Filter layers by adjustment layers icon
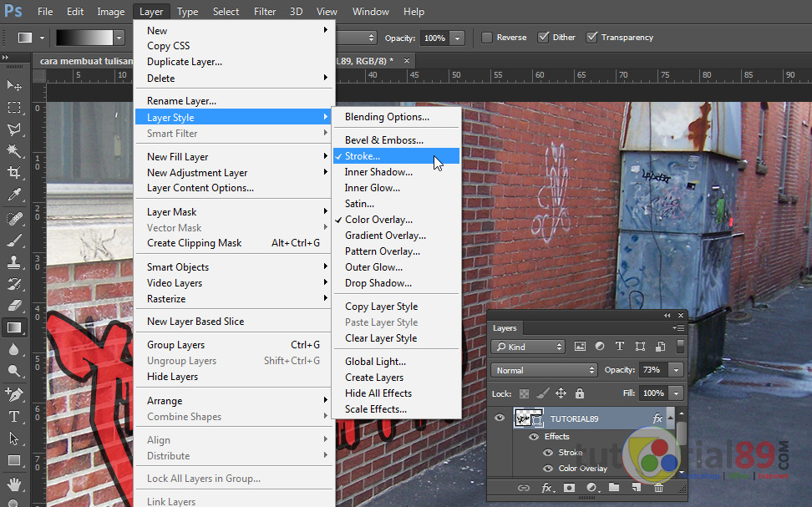Screen dimensions: 812x507 coord(600,347)
